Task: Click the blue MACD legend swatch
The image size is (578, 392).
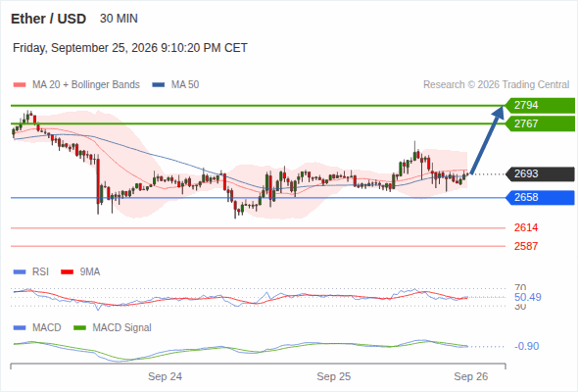Action: pos(20,328)
